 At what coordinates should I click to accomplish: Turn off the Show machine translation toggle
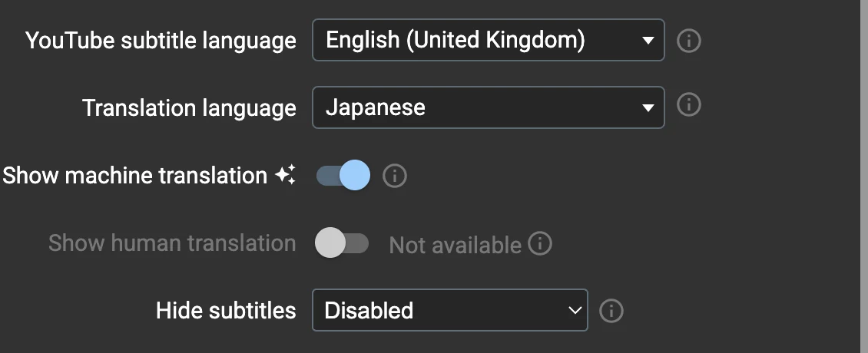point(343,176)
